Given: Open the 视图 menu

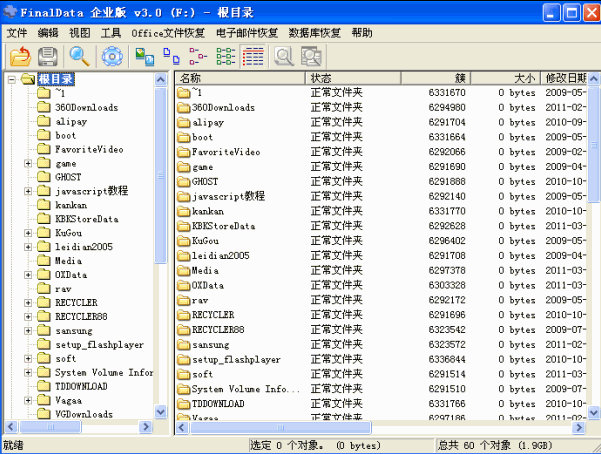Looking at the screenshot, I should pyautogui.click(x=79, y=33).
